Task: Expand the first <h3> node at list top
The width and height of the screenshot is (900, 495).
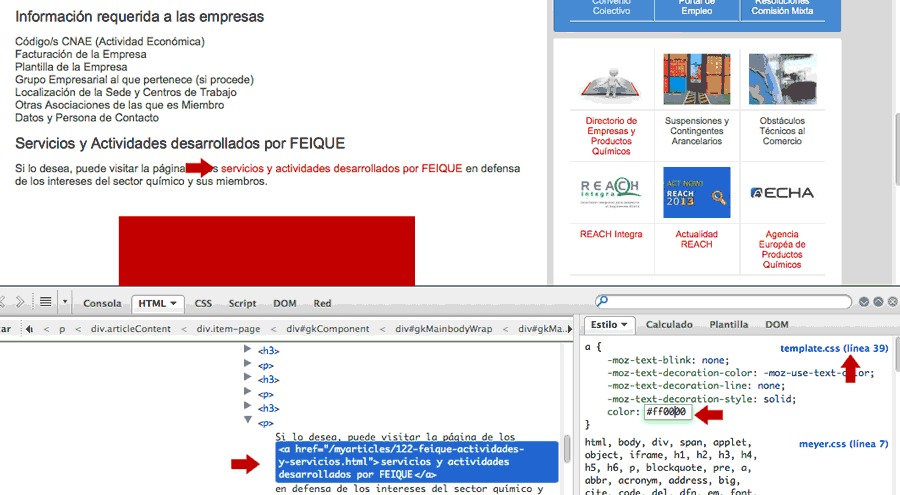Action: [247, 349]
